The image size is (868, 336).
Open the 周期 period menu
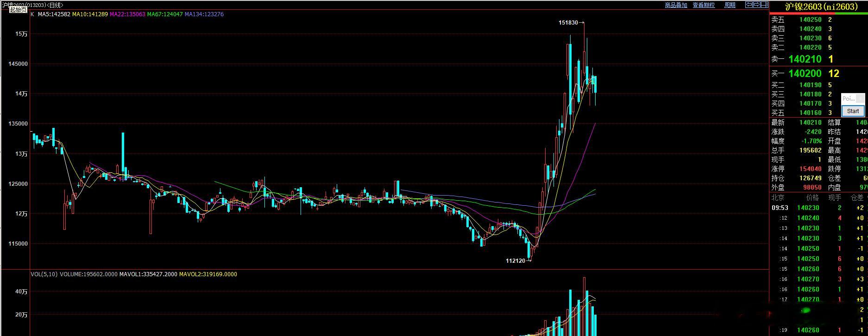click(x=730, y=5)
